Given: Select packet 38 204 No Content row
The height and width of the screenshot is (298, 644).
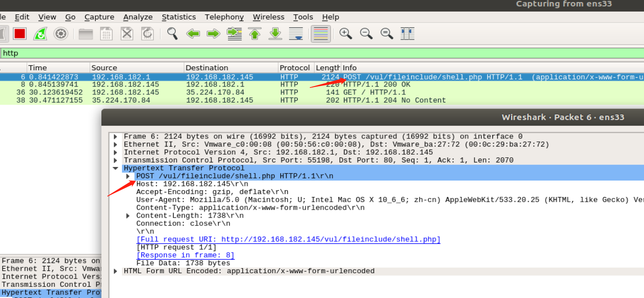Looking at the screenshot, I should [322, 100].
